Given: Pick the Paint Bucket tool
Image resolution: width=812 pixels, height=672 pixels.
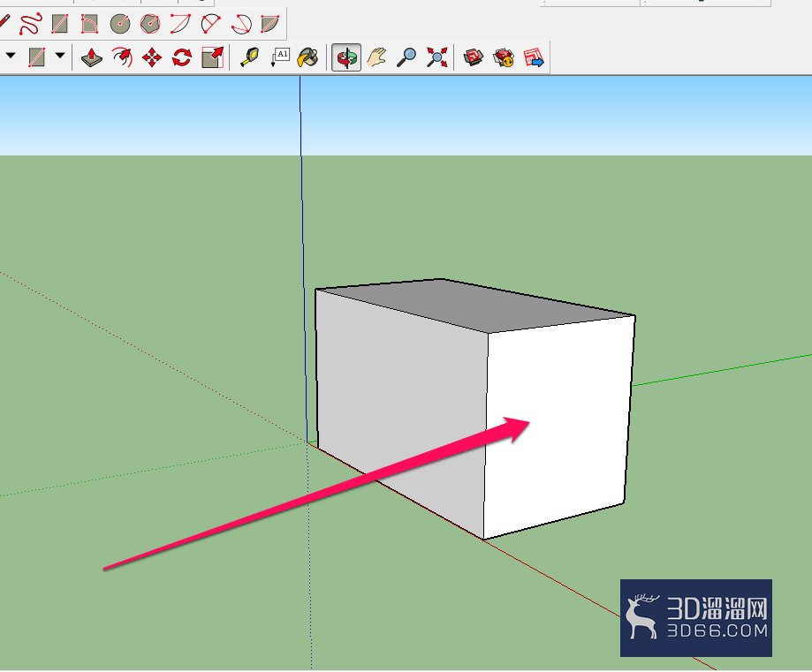Looking at the screenshot, I should pyautogui.click(x=308, y=57).
